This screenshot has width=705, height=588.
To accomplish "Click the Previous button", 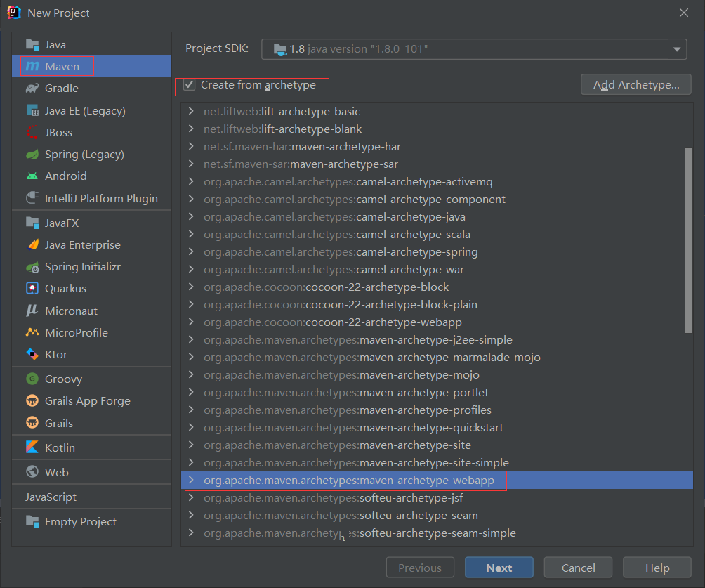I will [420, 568].
